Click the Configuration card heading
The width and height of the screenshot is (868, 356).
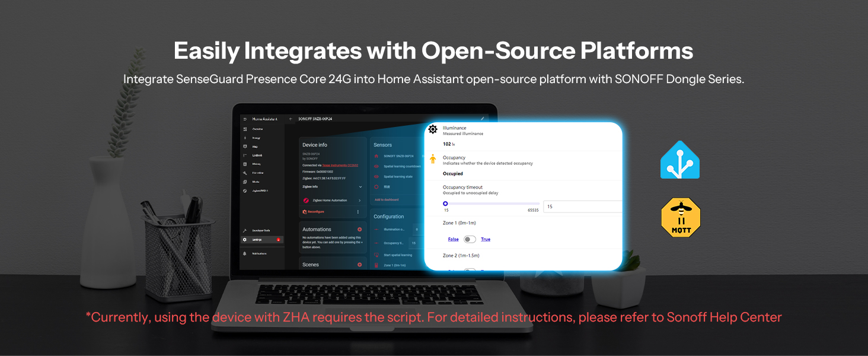click(389, 217)
